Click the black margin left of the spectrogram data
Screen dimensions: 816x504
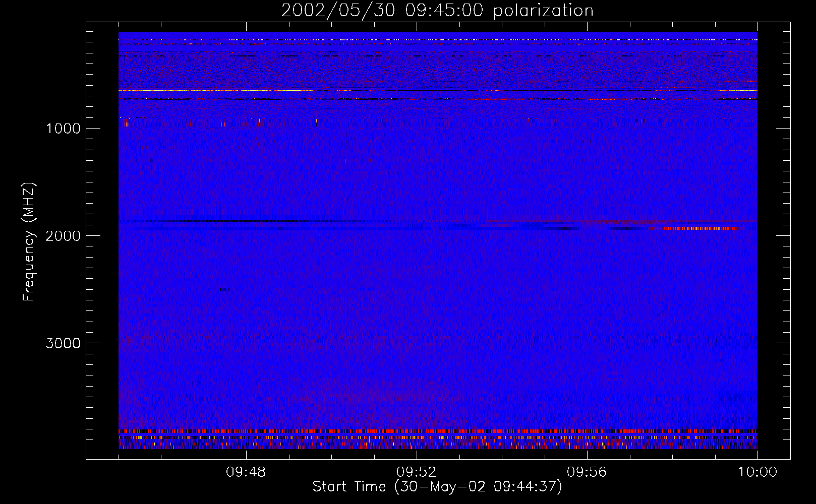pos(102,242)
